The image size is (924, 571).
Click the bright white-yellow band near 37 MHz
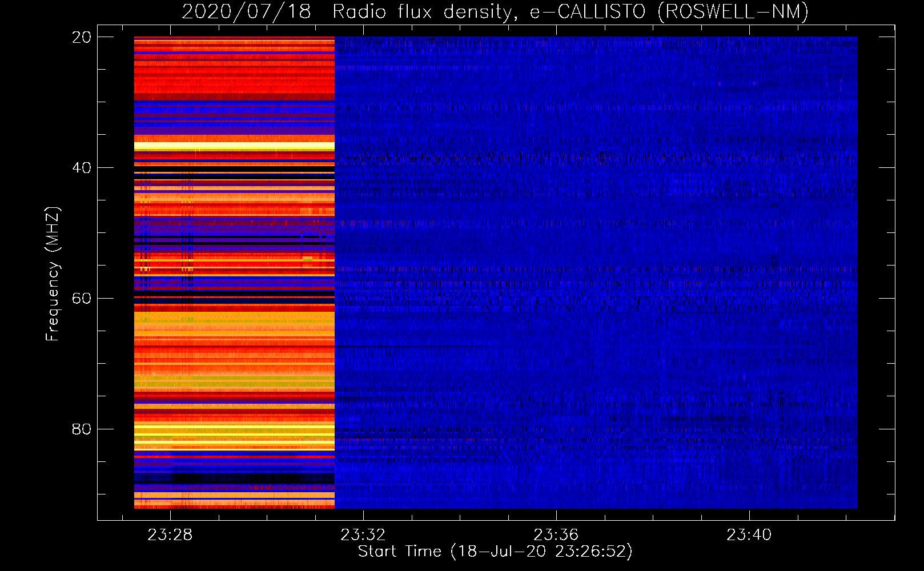[x=234, y=147]
